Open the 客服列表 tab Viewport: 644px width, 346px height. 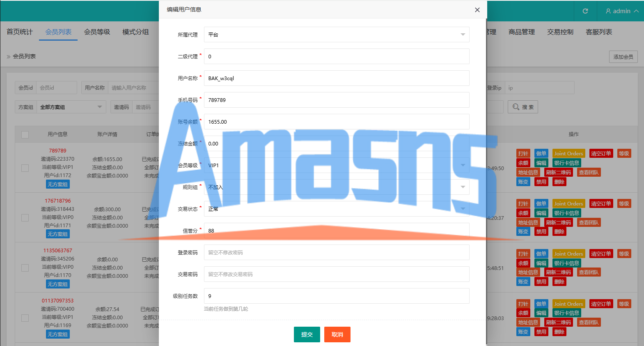(x=599, y=32)
